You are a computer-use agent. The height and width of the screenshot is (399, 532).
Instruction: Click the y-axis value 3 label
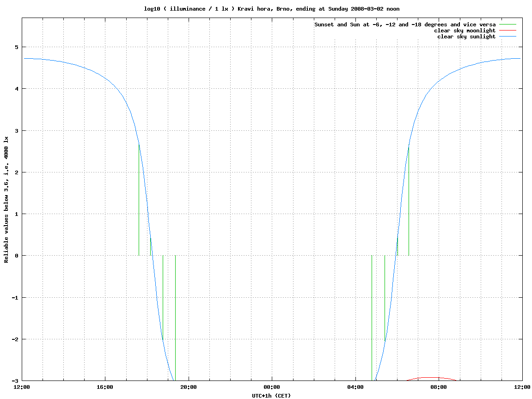[x=17, y=131]
